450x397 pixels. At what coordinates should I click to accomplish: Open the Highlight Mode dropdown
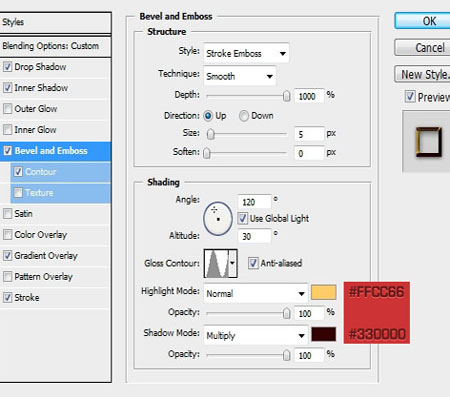pos(255,293)
